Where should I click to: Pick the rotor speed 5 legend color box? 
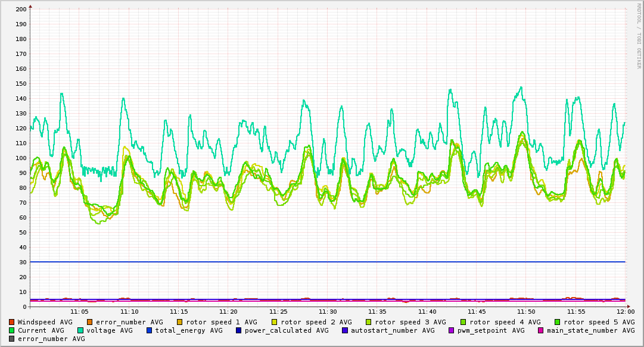[558, 322]
